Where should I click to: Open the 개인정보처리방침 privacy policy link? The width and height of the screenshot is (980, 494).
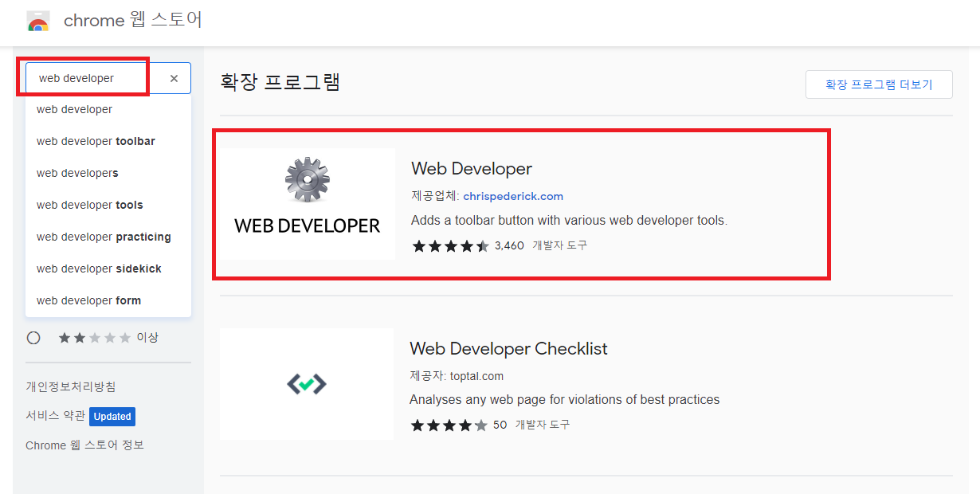click(x=71, y=386)
